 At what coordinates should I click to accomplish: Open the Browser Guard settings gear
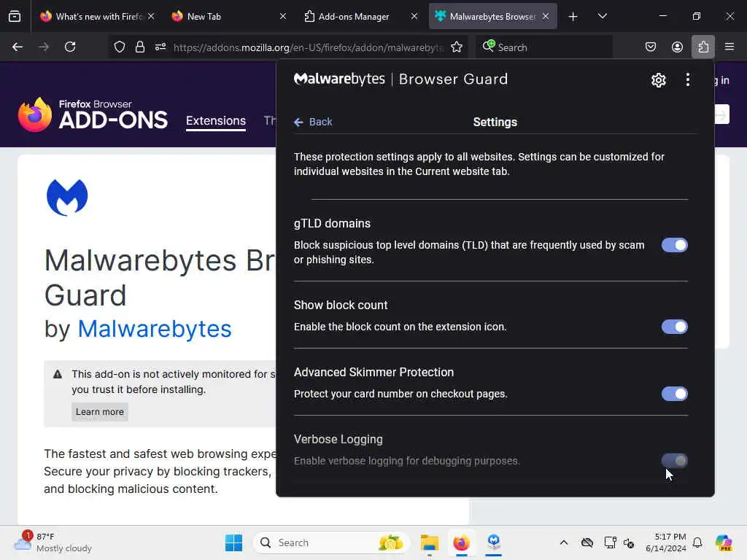tap(659, 80)
